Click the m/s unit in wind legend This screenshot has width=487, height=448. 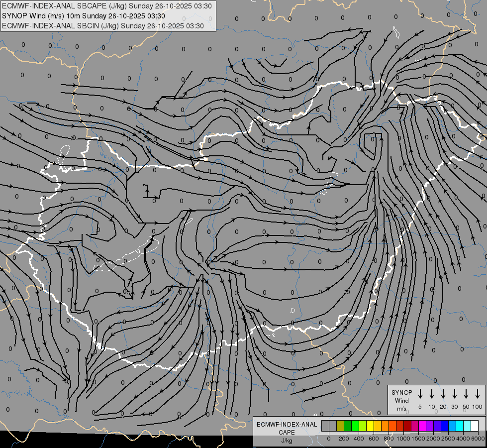[x=401, y=409]
